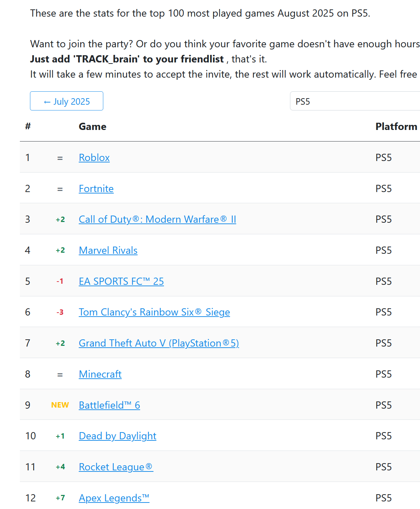Image resolution: width=420 pixels, height=509 pixels.
Task: Click the +7 change in Apex Legends row
Action: [60, 498]
